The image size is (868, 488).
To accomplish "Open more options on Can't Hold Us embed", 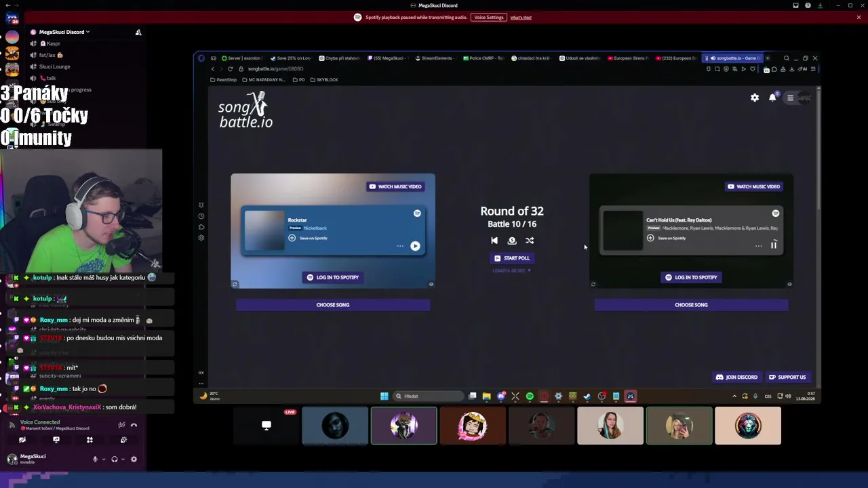I will [758, 246].
